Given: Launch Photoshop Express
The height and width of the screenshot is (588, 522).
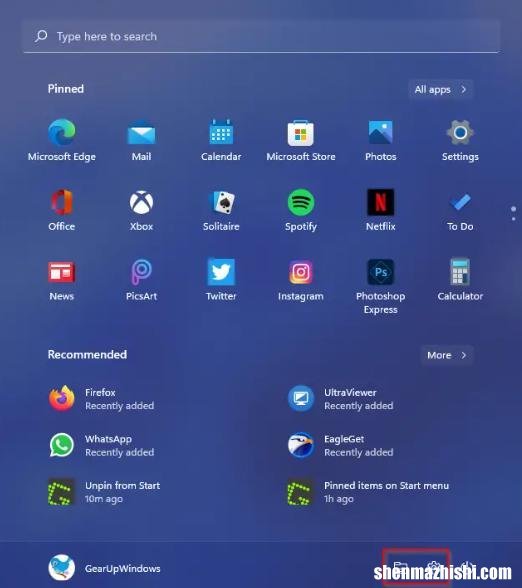Looking at the screenshot, I should (x=381, y=286).
